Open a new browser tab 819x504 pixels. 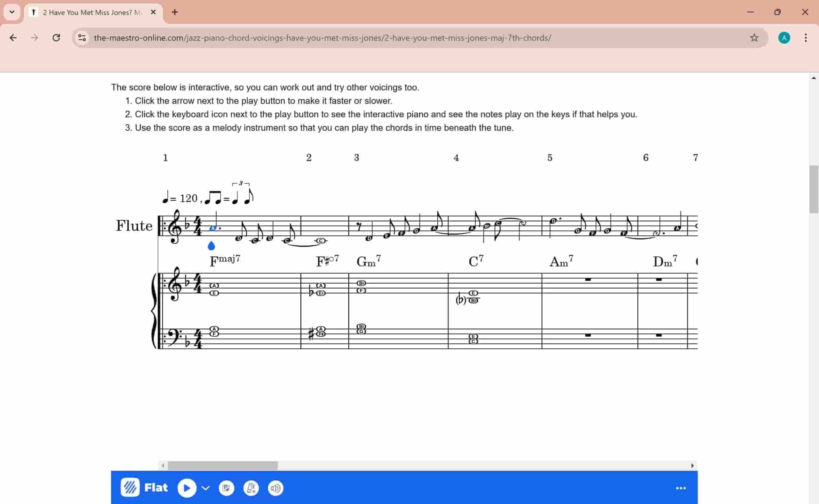coord(175,12)
